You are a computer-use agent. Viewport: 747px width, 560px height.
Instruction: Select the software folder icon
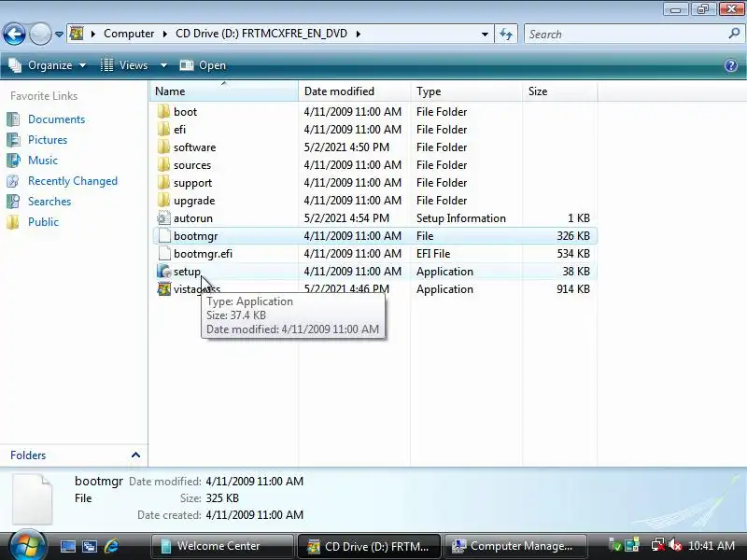click(163, 147)
